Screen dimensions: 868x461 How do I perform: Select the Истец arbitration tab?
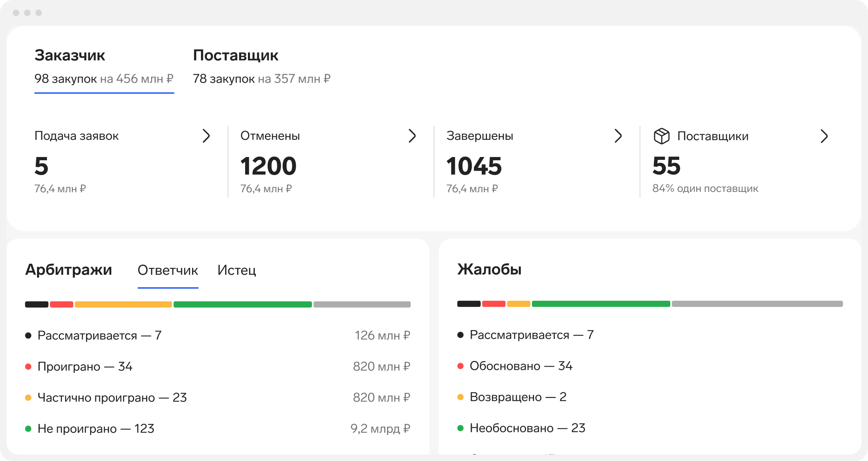point(237,270)
